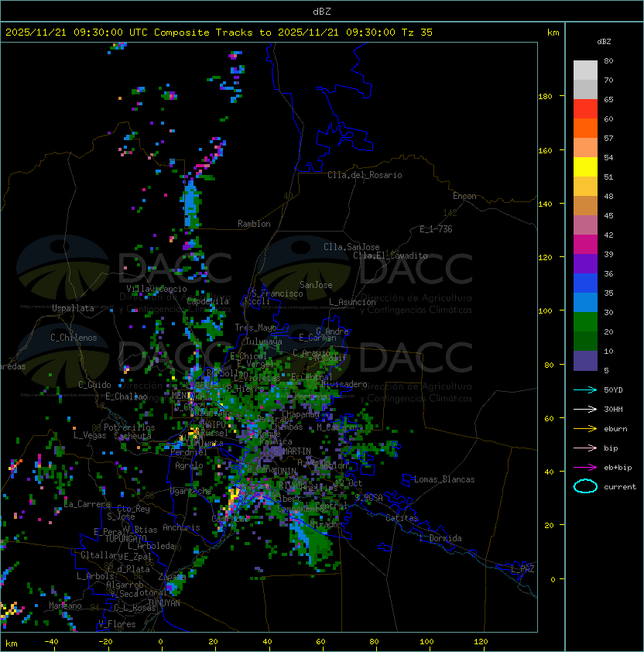Viewport: 644px width, 652px height.
Task: Click the 'La_Carrera' map label
Action: [x=87, y=504]
